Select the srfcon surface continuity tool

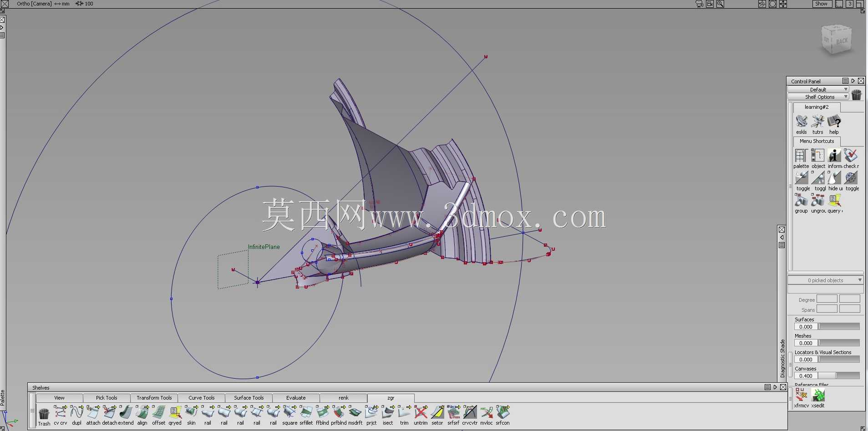tap(503, 412)
